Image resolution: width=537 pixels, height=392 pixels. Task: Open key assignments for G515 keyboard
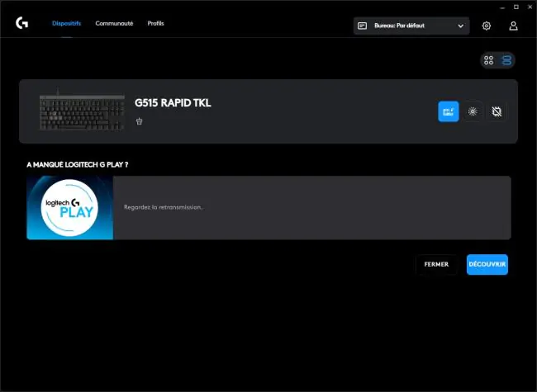[x=449, y=111]
